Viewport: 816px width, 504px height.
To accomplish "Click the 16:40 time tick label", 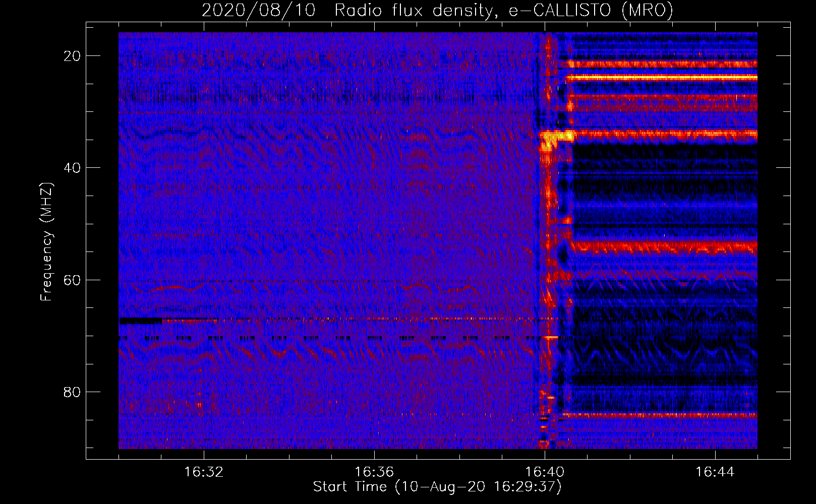I will (545, 472).
